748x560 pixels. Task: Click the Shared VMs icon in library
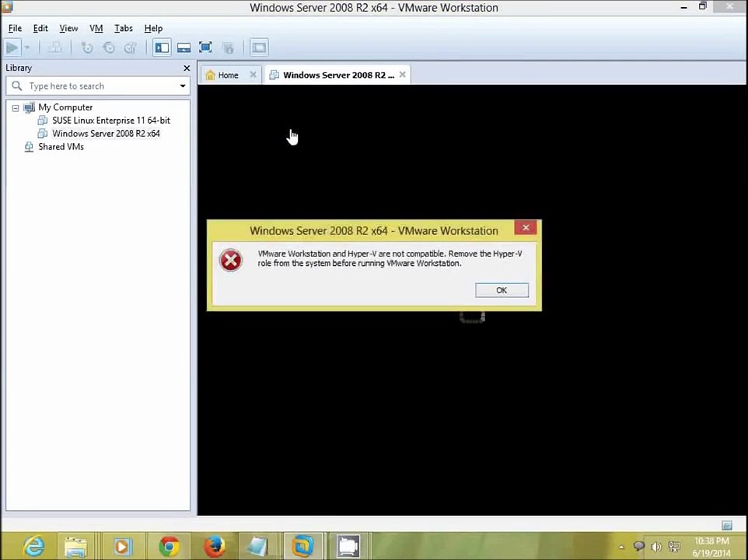[x=29, y=146]
